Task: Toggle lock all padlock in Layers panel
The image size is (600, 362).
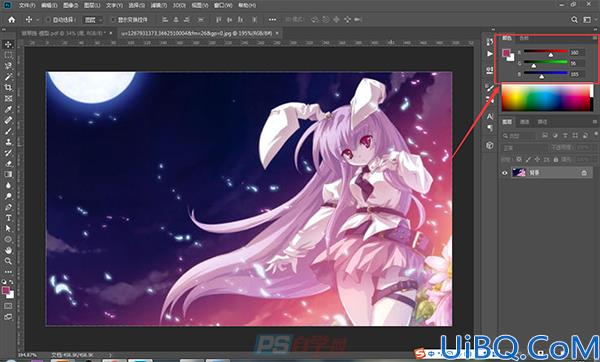Action: [x=556, y=159]
